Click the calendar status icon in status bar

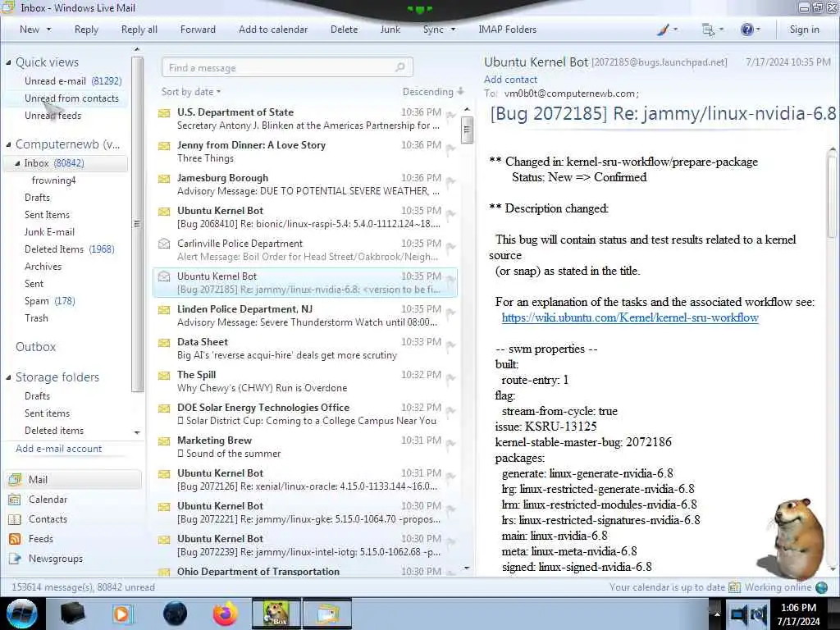tap(734, 587)
